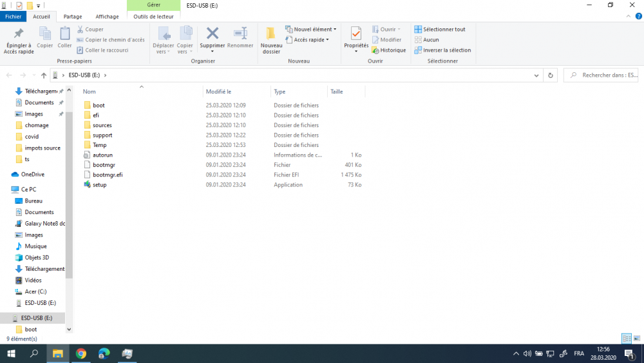Open the Accès rapide dropdown

click(x=310, y=39)
